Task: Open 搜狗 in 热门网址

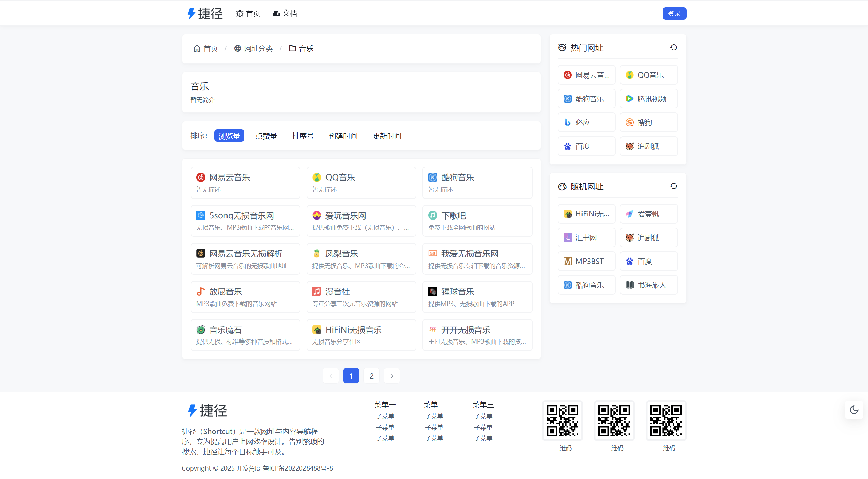Action: pyautogui.click(x=649, y=122)
